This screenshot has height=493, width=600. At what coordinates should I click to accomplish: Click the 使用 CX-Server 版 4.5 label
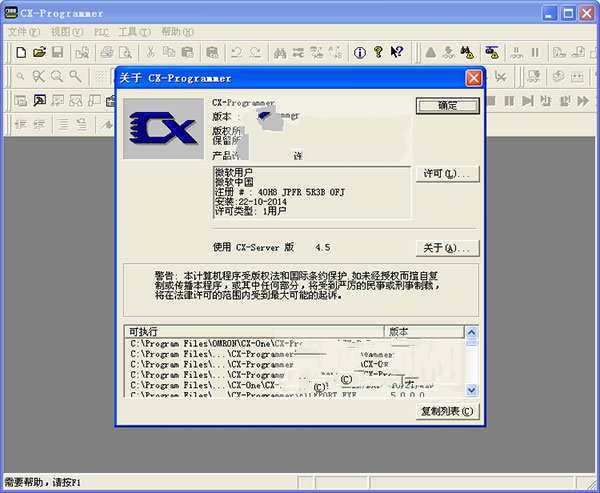pyautogui.click(x=272, y=248)
